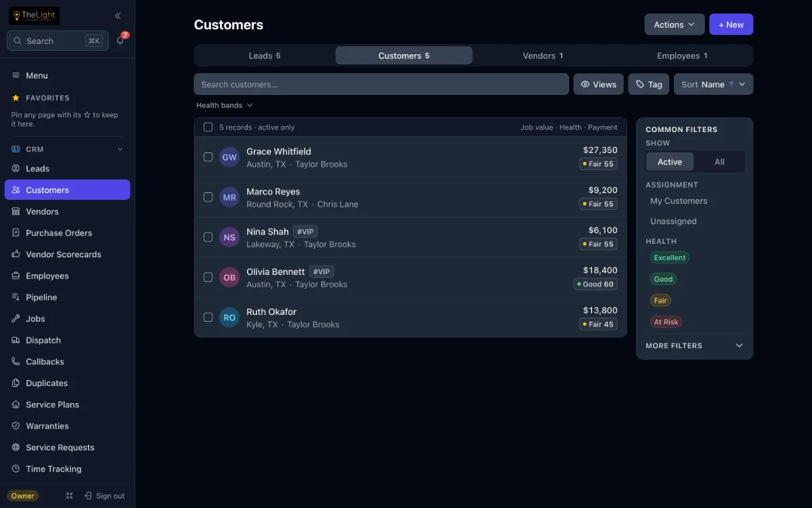Click Olivia Bennett's OB avatar

[229, 277]
